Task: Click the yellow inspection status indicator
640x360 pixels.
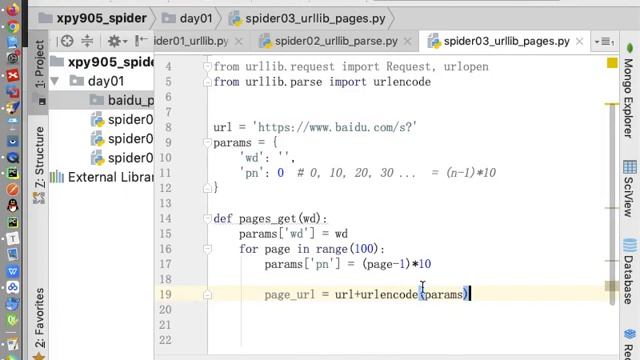Action: (612, 63)
